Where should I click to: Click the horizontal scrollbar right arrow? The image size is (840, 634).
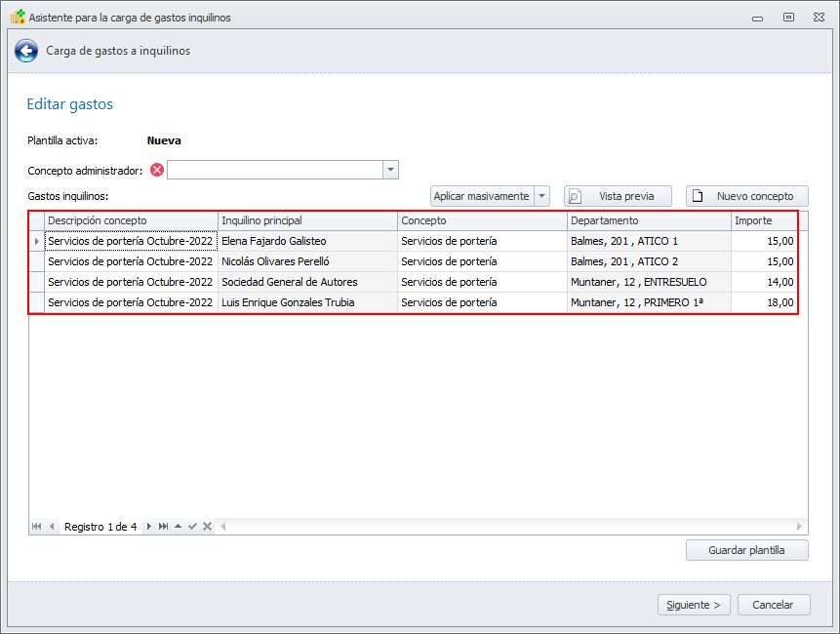coord(799,527)
